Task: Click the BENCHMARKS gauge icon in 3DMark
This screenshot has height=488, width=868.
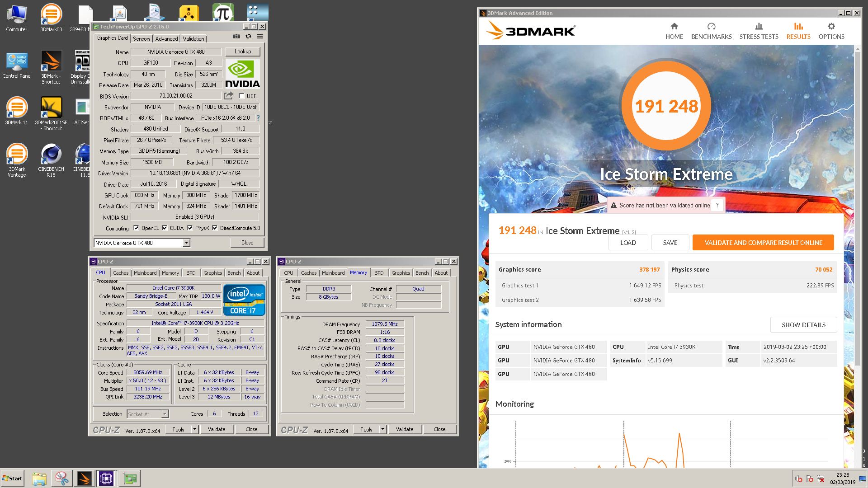Action: 711,26
